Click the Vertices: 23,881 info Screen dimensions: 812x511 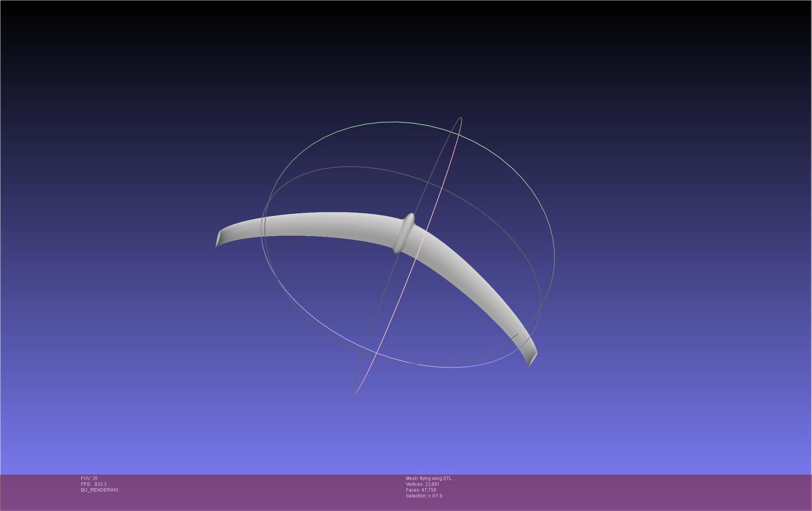[x=422, y=484]
